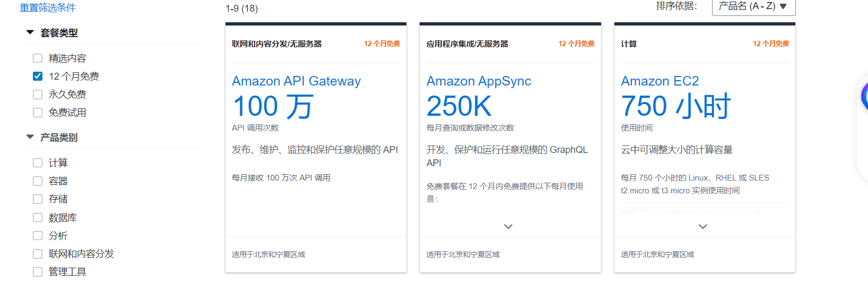Click 12 个月免费 badge on EC2 card
Image resolution: width=868 pixels, height=282 pixels.
tap(771, 44)
